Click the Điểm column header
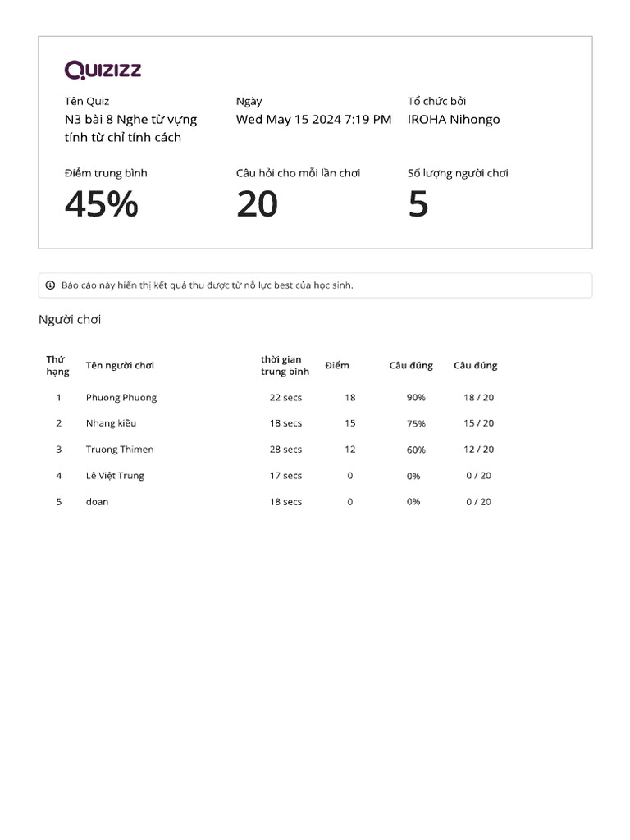Screen dimensions: 630x840 [x=336, y=366]
